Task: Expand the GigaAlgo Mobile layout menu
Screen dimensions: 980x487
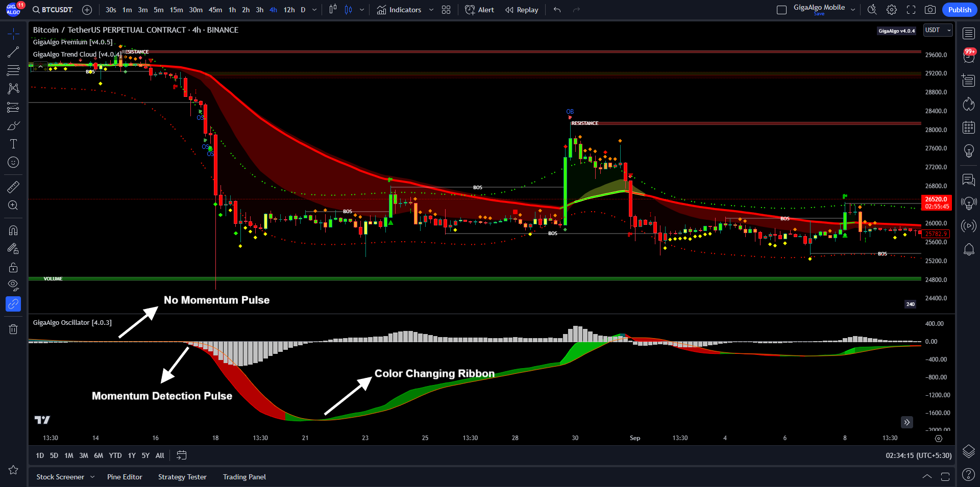Action: click(853, 10)
